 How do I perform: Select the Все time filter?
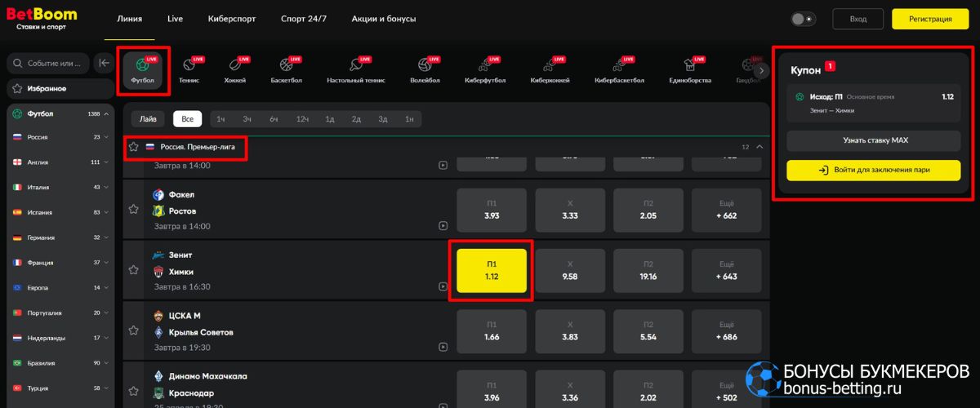click(x=187, y=119)
